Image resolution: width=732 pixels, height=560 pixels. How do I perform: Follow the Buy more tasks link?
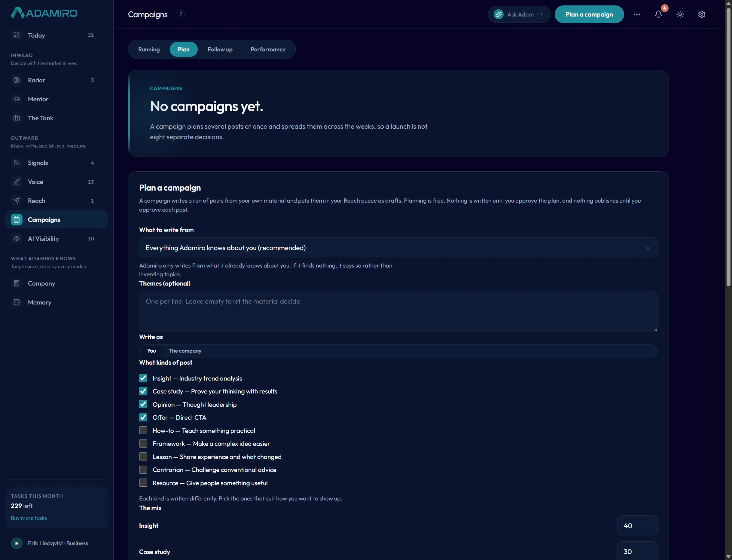[x=29, y=518]
